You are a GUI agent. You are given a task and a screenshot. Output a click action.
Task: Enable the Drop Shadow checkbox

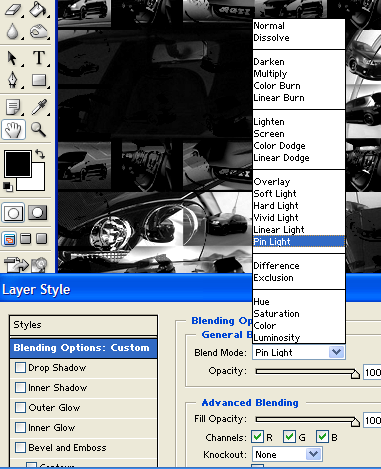click(x=20, y=368)
